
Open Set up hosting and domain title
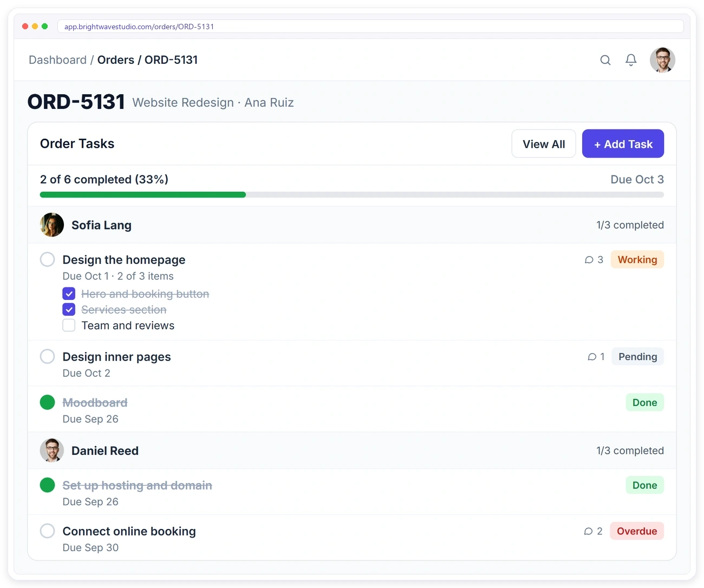click(138, 485)
